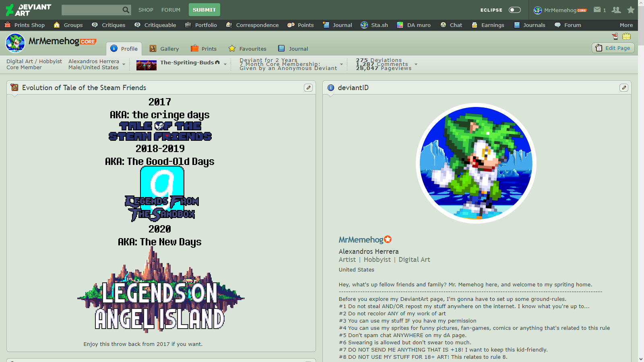Click the MrMemehog profile title
Image resolution: width=644 pixels, height=362 pixels.
[54, 41]
